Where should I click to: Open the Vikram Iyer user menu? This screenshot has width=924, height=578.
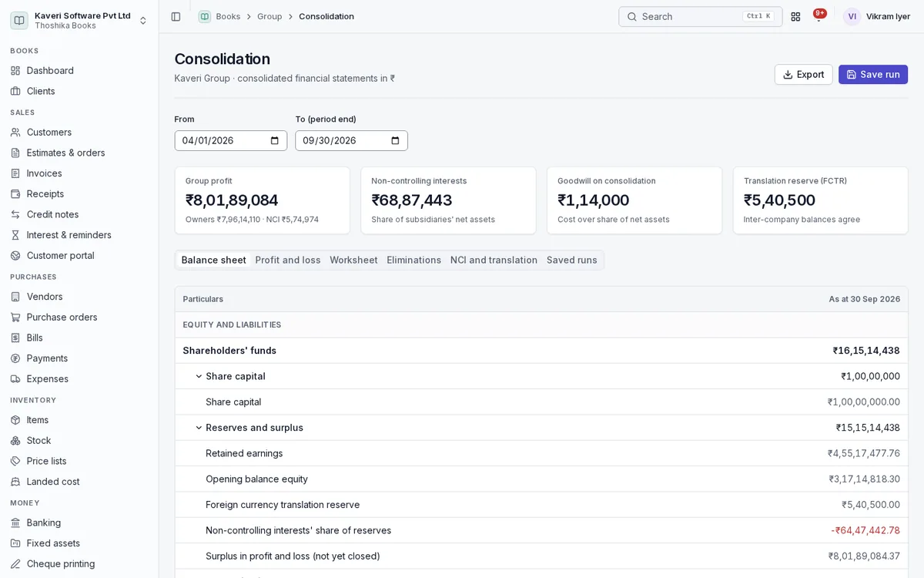(877, 16)
